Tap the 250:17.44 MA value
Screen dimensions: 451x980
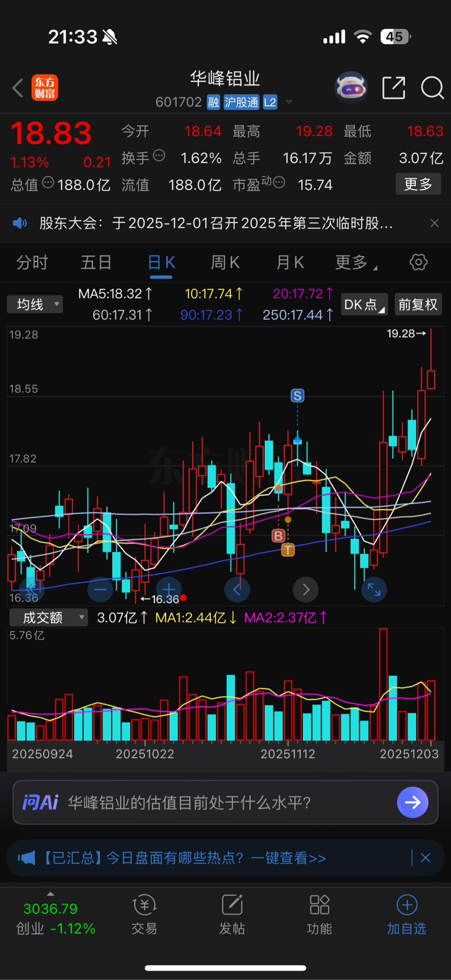pyautogui.click(x=298, y=315)
